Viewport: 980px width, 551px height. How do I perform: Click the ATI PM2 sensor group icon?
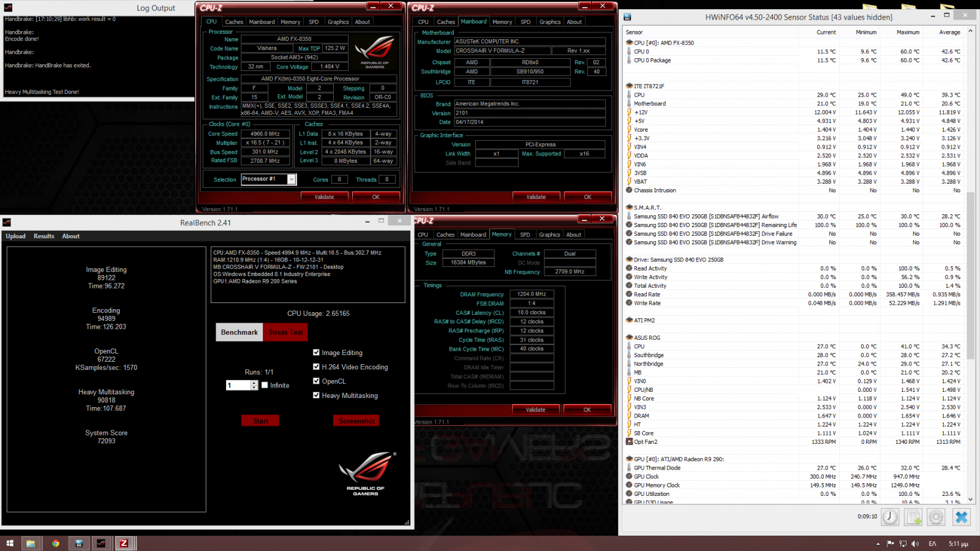(x=629, y=320)
